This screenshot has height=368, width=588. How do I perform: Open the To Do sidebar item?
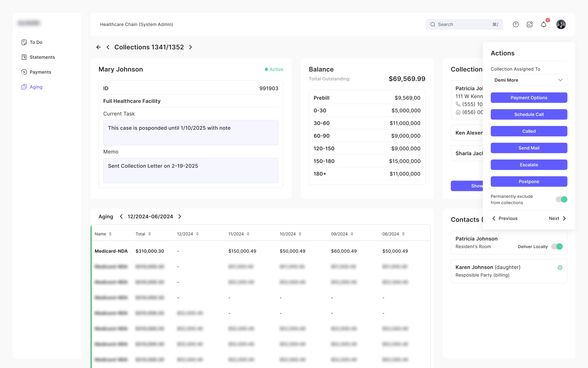pyautogui.click(x=32, y=42)
